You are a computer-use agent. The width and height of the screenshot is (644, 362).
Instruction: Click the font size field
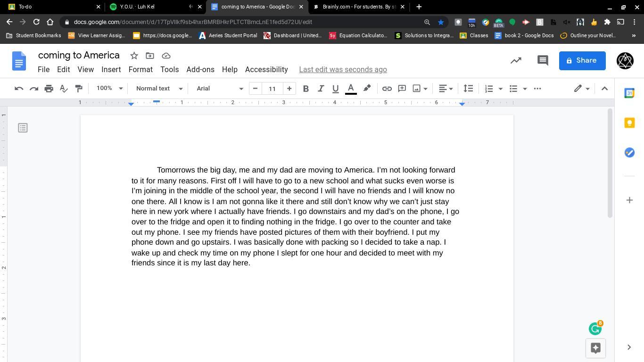[x=272, y=89]
